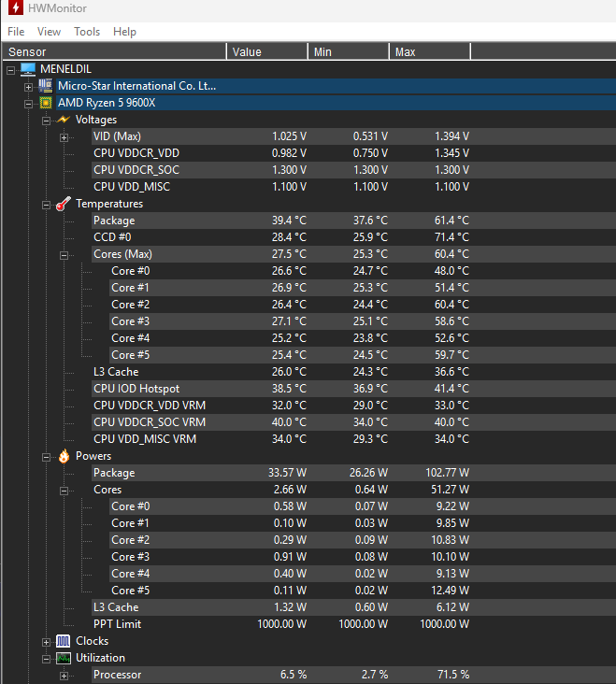
Task: Select the CPU VDDCR_VDD voltage row label
Action: pyautogui.click(x=136, y=153)
